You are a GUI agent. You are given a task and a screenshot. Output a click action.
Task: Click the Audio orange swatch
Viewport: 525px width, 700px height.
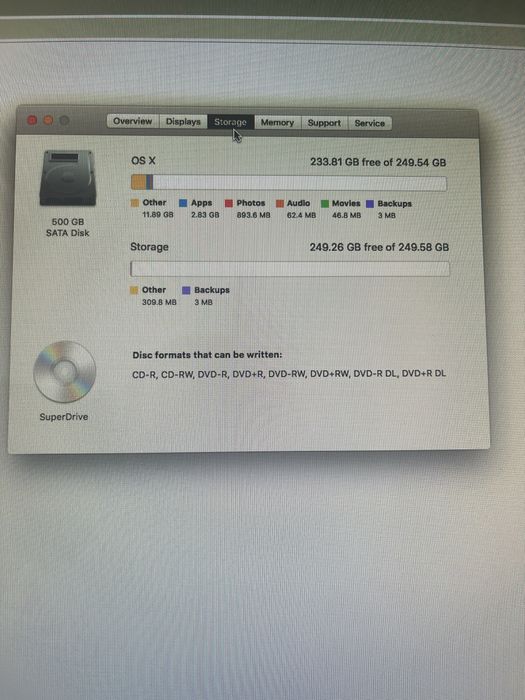tap(280, 204)
